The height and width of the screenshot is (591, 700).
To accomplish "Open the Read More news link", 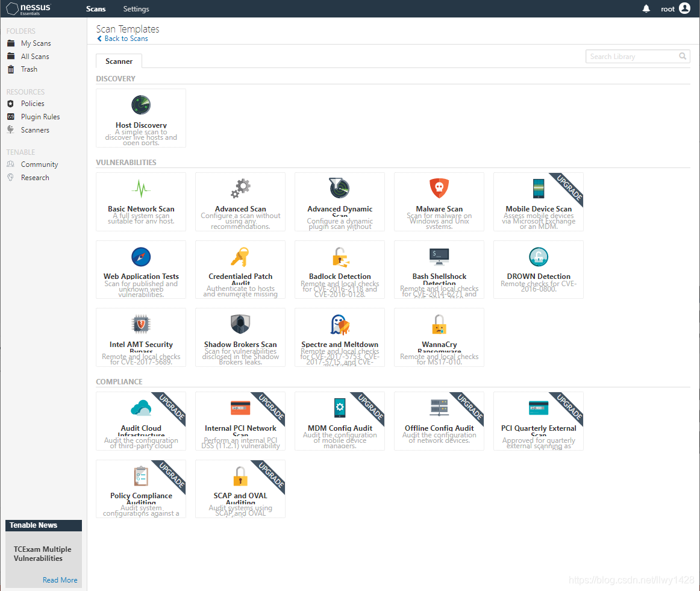I will point(60,580).
